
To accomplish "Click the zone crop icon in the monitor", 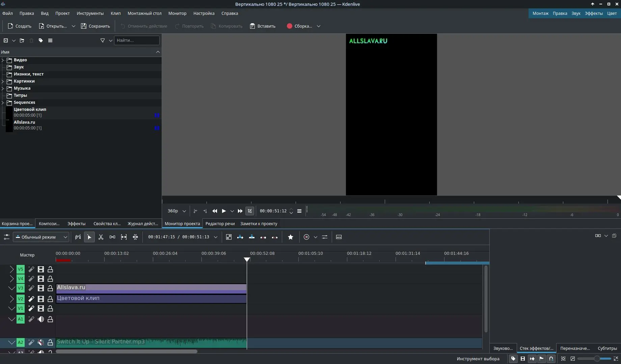I will 250,211.
